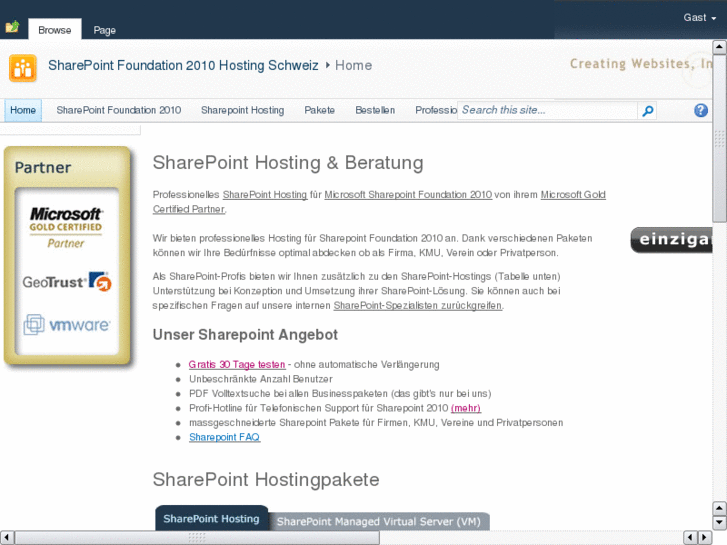
Task: Open SharePoint Foundation 2010 navigation item
Action: 119,110
